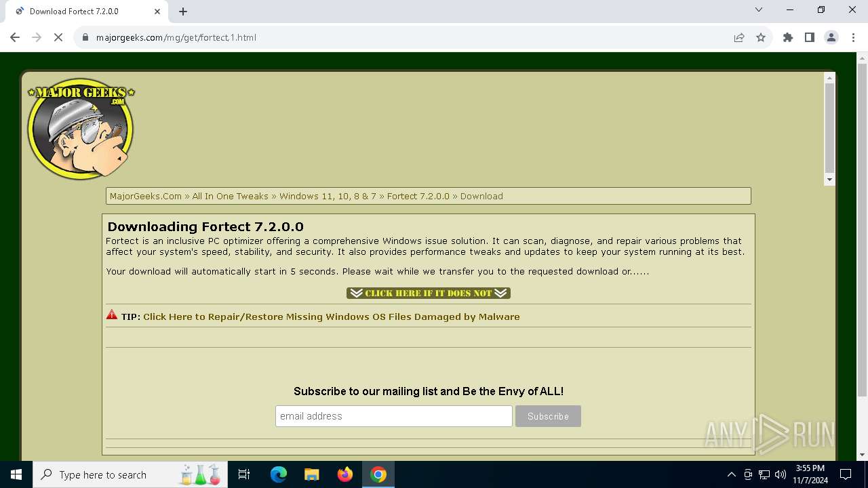Viewport: 868px width, 488px height.
Task: Click main scrollbar down arrow
Action: (862, 455)
